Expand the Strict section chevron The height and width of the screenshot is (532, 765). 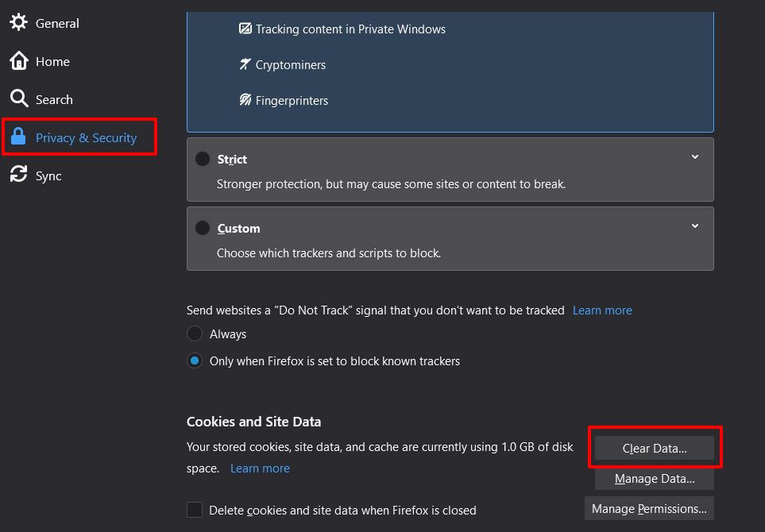[695, 157]
